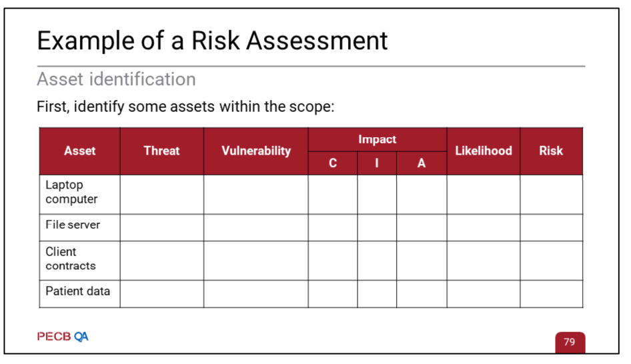Screen dimensions: 631x364
Task: Click the Patient data asset cell
Action: [x=79, y=294]
